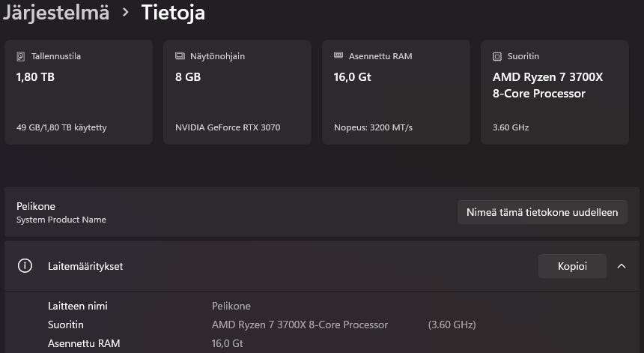The height and width of the screenshot is (353, 644).
Task: Click the Laitemääritykset section header
Action: (x=85, y=266)
